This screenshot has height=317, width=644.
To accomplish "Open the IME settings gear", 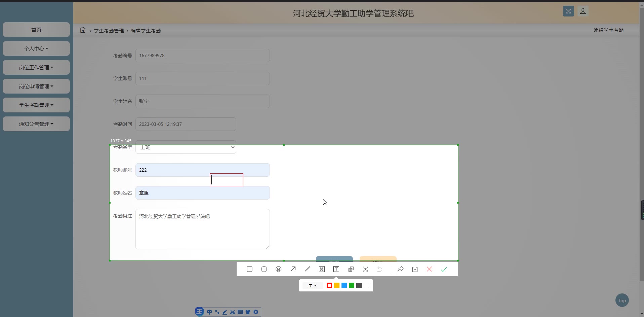I will tap(256, 312).
